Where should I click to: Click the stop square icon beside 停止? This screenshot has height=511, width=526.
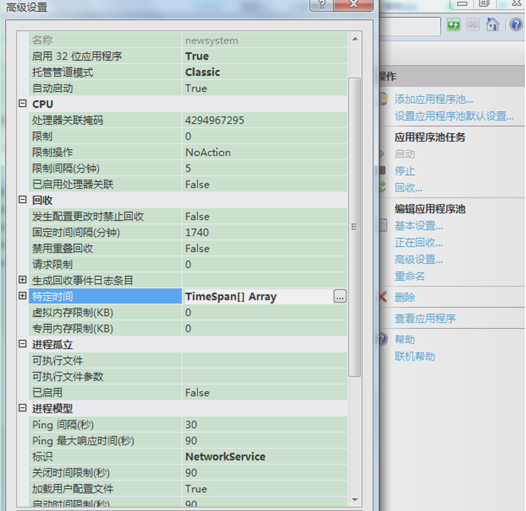pos(382,170)
